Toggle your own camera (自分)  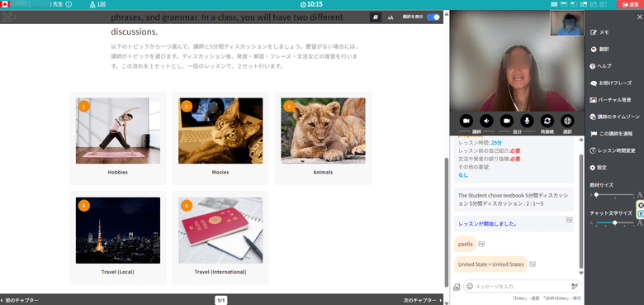(507, 121)
